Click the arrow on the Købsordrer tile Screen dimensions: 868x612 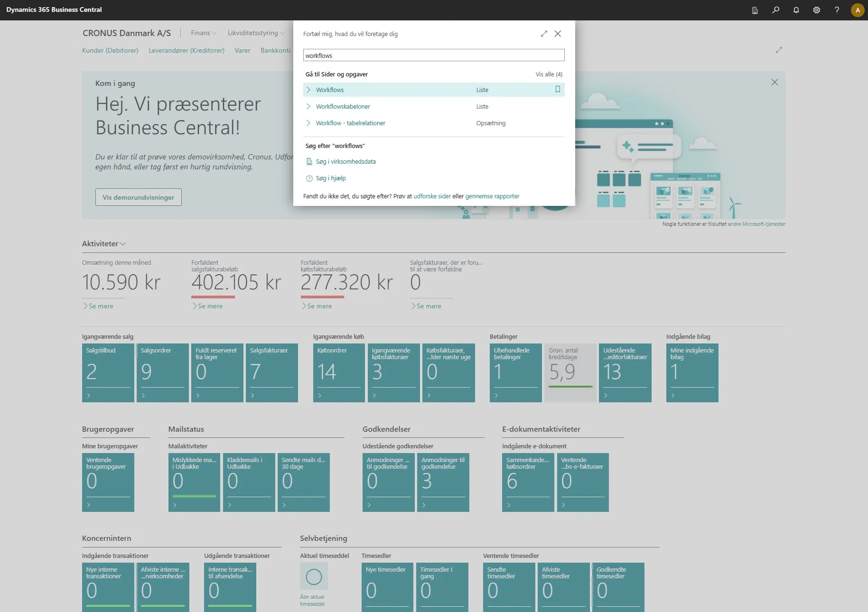coord(320,395)
